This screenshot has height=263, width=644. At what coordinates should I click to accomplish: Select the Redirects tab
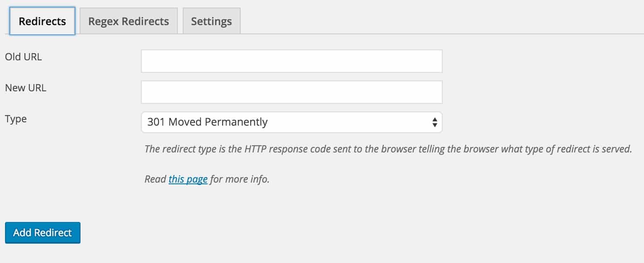(42, 21)
